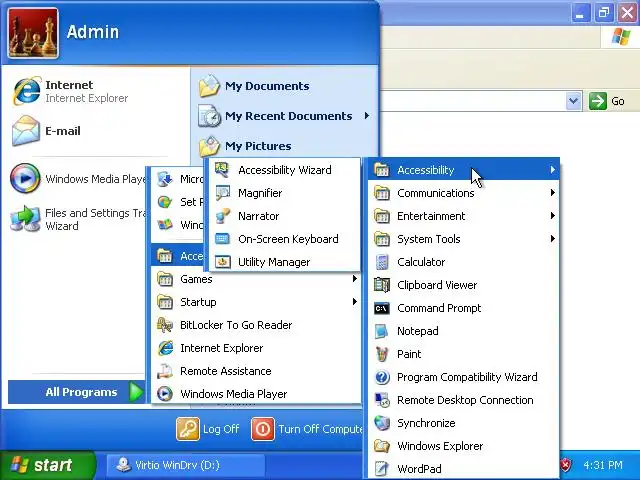
Task: Click the On-Screen Keyboard label
Action: click(288, 239)
